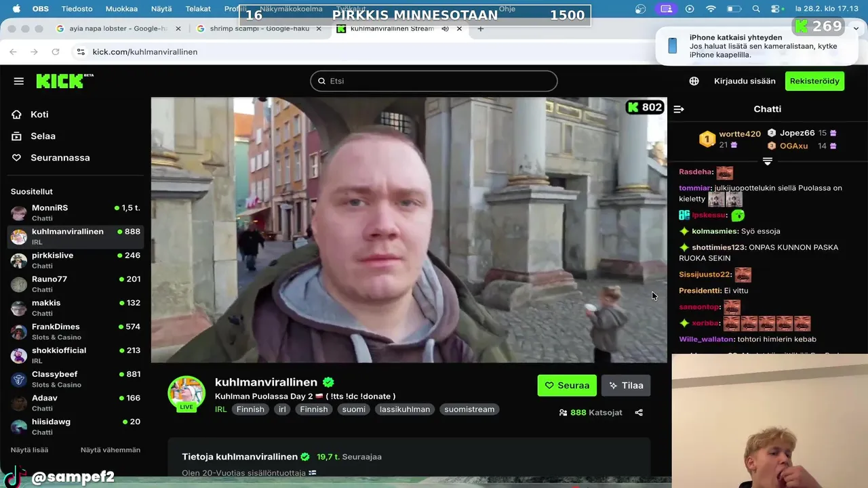The image size is (868, 488).
Task: Click the Etsi search field
Action: pos(434,81)
